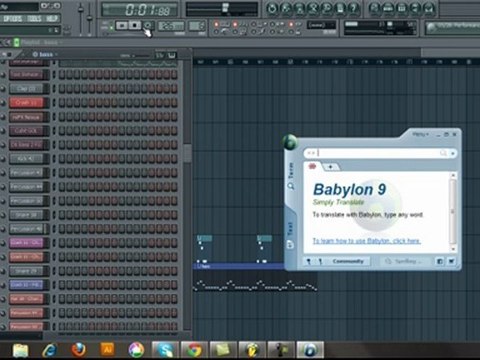
Task: Select the red Crash channel button
Action: [26, 103]
